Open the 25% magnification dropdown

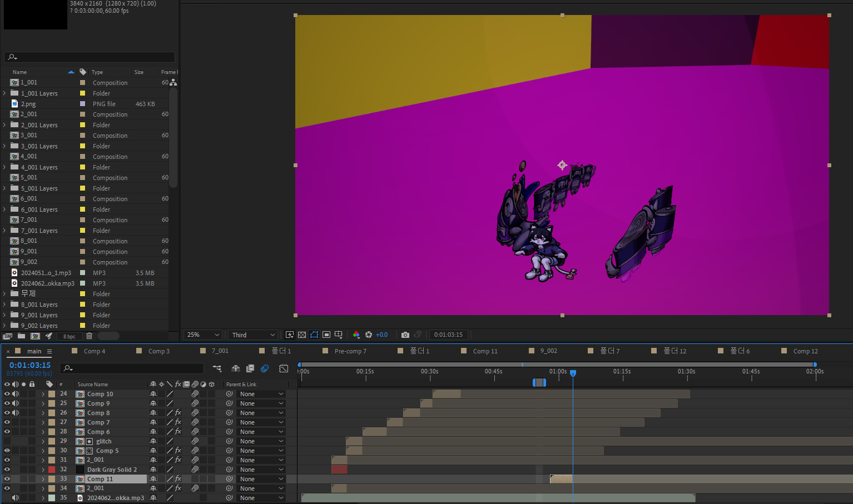click(x=204, y=335)
